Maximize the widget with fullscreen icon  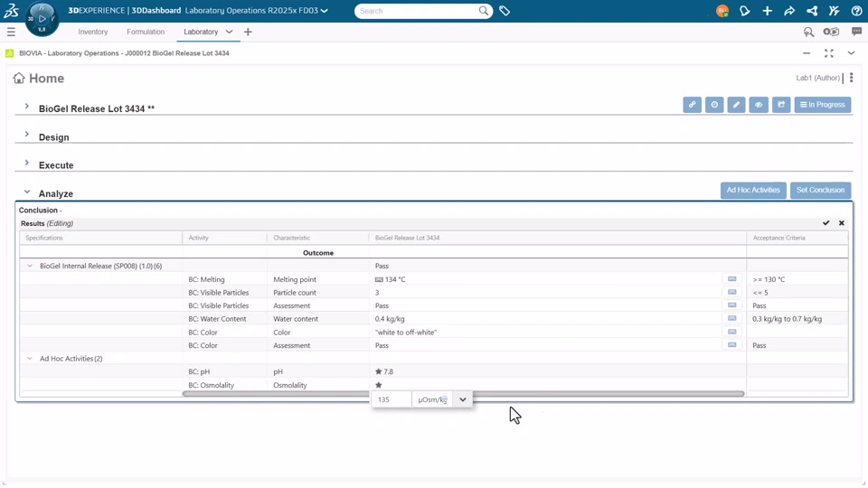(x=829, y=53)
